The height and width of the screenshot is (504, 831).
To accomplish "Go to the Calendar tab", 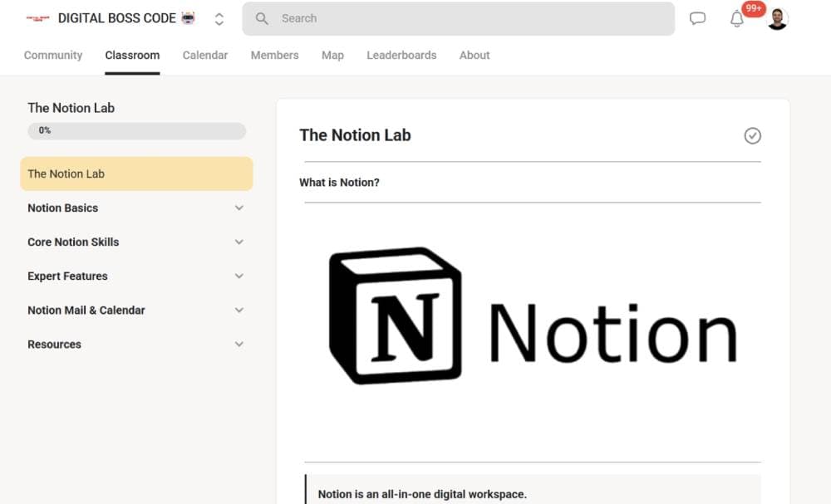I will 205,55.
